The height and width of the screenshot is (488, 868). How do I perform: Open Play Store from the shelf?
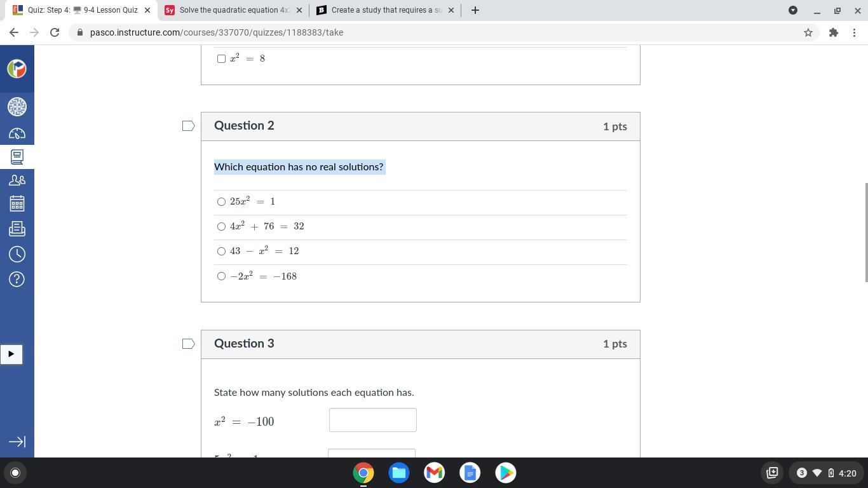tap(506, 473)
